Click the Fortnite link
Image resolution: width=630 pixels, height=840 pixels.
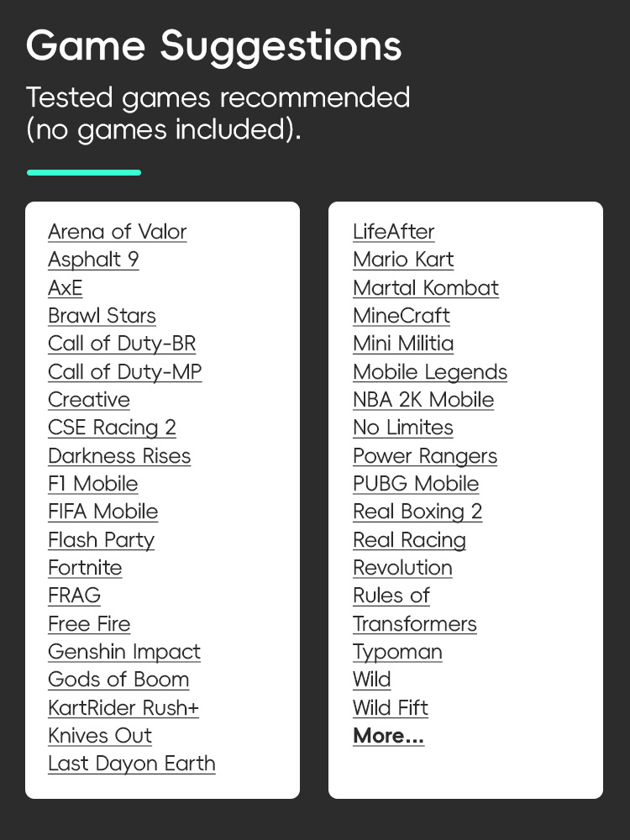click(85, 568)
